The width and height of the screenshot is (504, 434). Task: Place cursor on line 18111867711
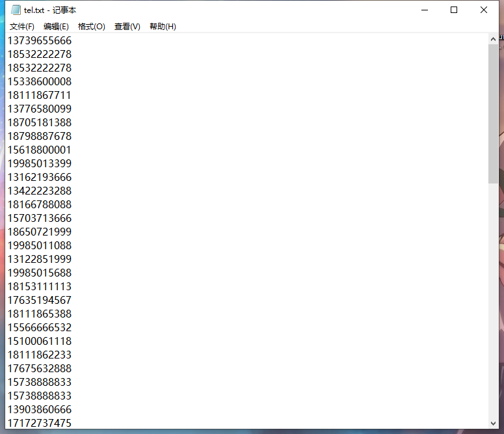(x=39, y=96)
